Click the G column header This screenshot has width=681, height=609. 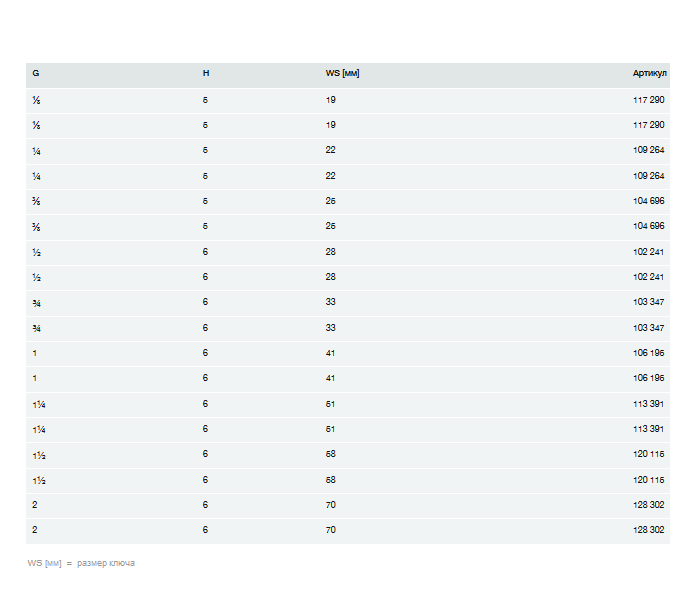[x=36, y=73]
